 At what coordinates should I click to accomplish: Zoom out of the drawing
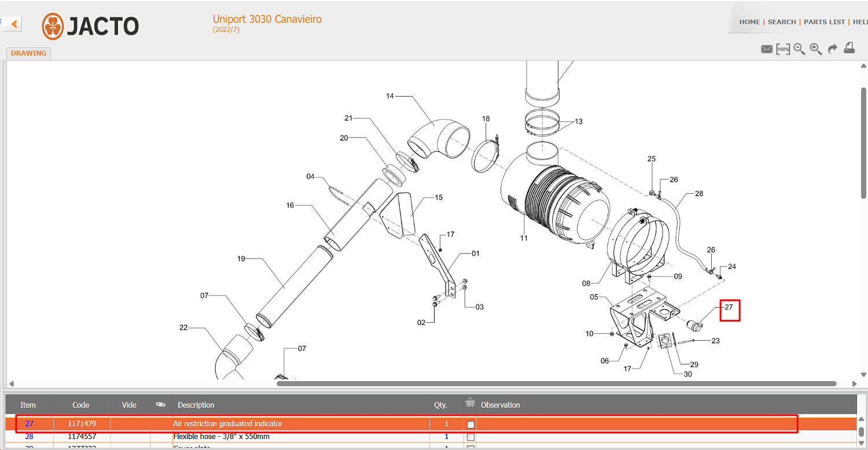pyautogui.click(x=799, y=49)
